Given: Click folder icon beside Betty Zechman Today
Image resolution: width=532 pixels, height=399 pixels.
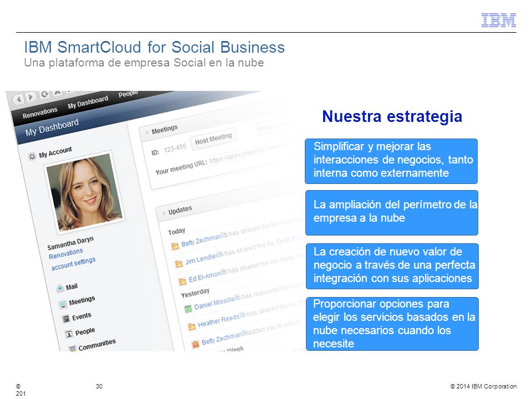Looking at the screenshot, I should (x=175, y=246).
